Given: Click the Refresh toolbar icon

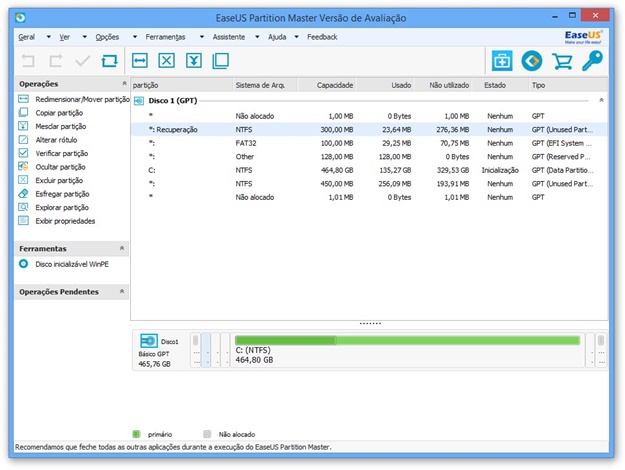Looking at the screenshot, I should click(110, 61).
